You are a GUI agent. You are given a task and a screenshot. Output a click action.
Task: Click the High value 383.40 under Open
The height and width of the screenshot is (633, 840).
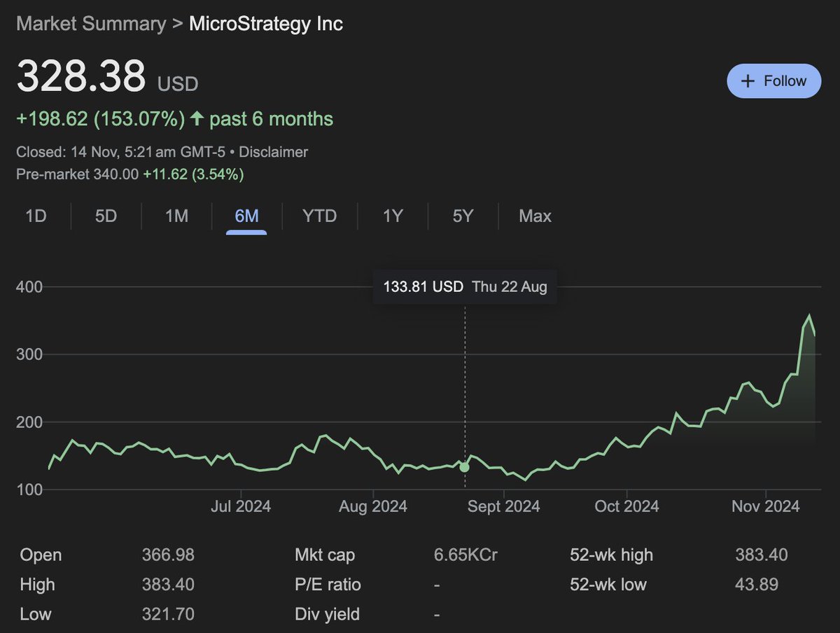point(168,585)
